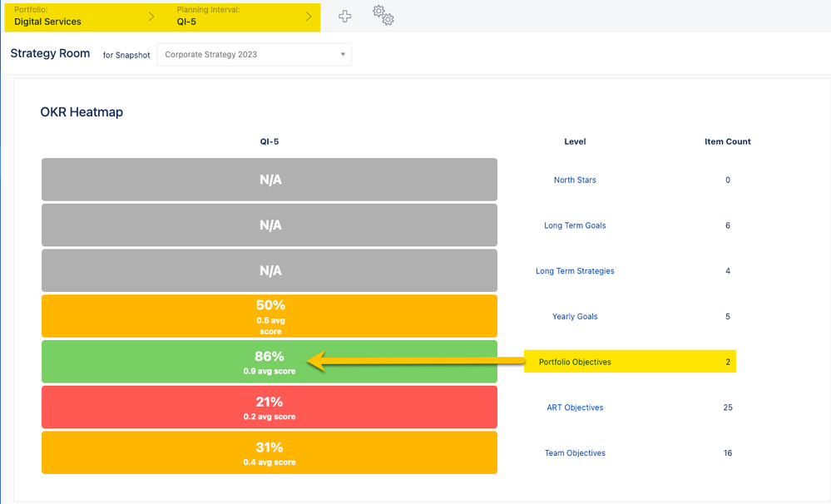Open the Portfolio Objectives link
This screenshot has height=504, width=831.
click(575, 362)
